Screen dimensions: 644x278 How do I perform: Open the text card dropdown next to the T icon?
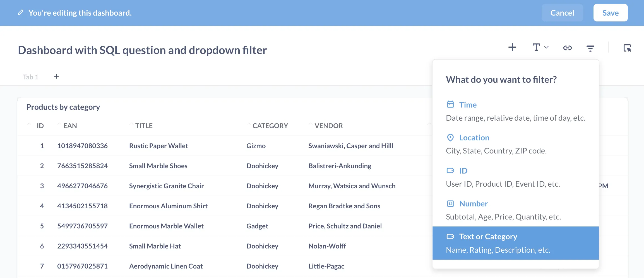coord(546,48)
